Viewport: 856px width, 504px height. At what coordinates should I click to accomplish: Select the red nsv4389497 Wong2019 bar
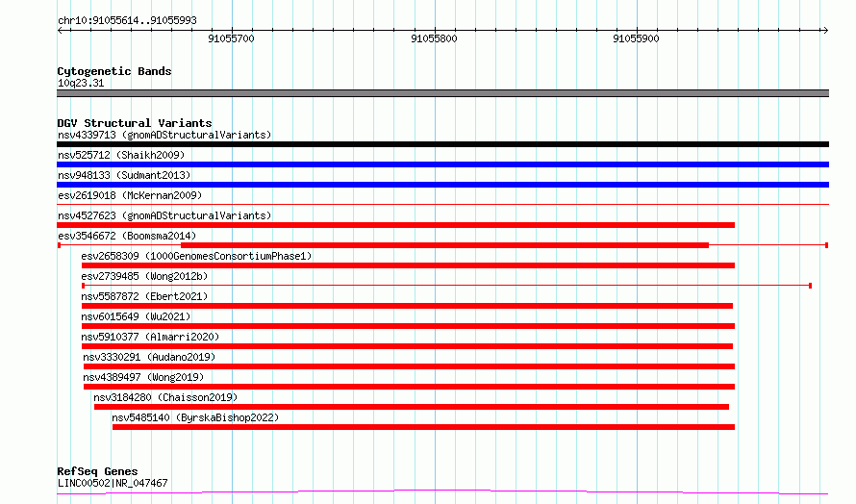point(410,387)
